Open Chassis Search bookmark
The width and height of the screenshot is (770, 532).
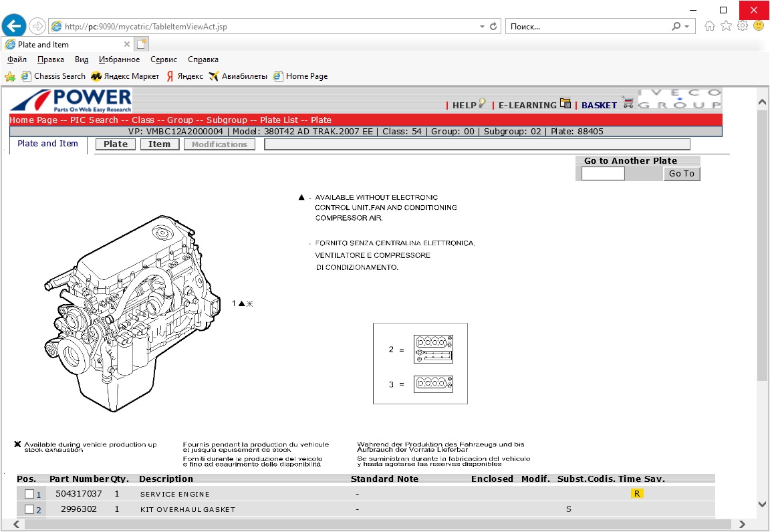pyautogui.click(x=53, y=76)
